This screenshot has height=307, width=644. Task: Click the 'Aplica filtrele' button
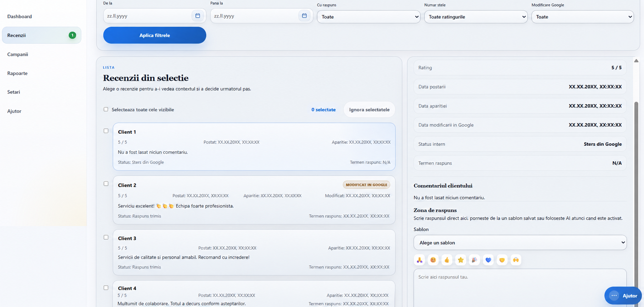tap(155, 35)
